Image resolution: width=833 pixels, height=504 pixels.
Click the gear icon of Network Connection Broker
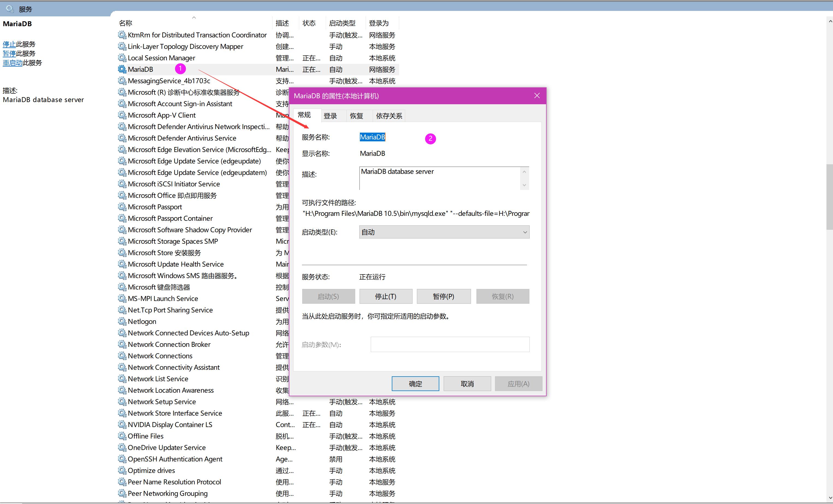click(122, 344)
